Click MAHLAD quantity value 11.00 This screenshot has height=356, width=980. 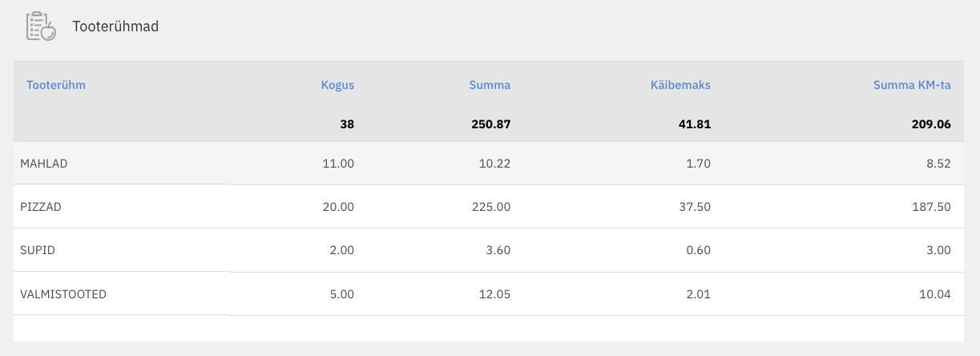pyautogui.click(x=339, y=164)
